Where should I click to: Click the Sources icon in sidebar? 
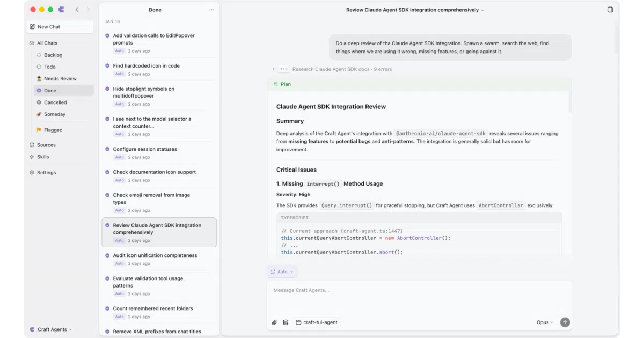pos(32,145)
